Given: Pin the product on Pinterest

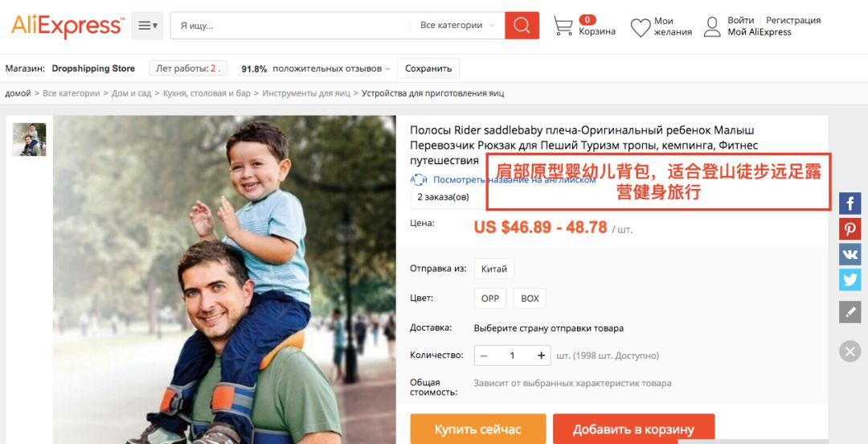Looking at the screenshot, I should 850,229.
